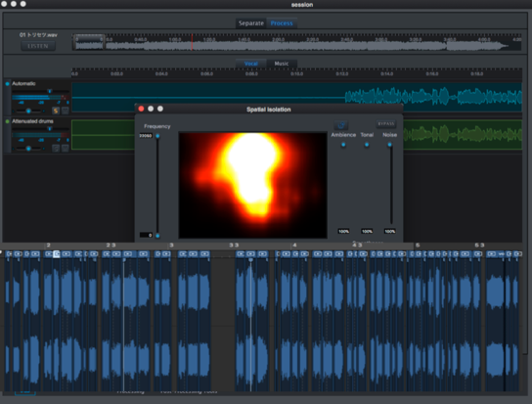Toggle the link icon beside BYPASS

point(341,125)
